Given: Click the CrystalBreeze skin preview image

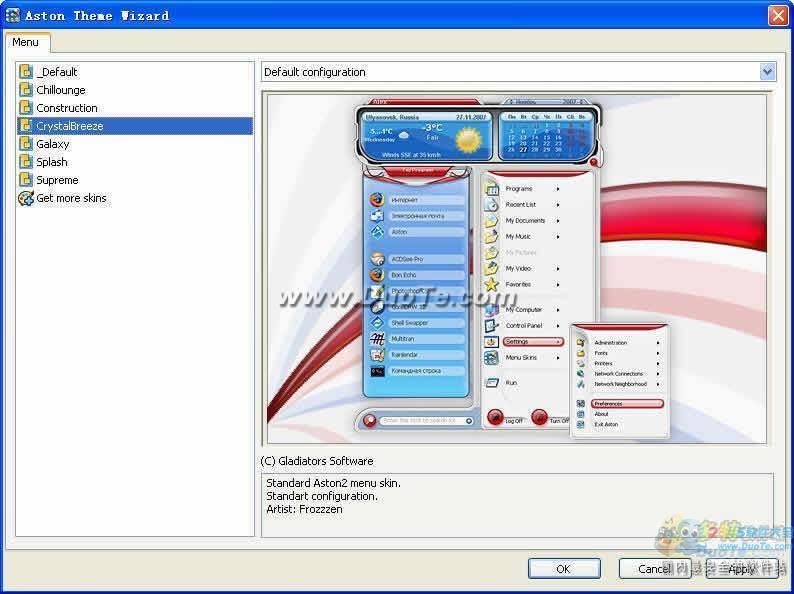Looking at the screenshot, I should click(x=517, y=269).
